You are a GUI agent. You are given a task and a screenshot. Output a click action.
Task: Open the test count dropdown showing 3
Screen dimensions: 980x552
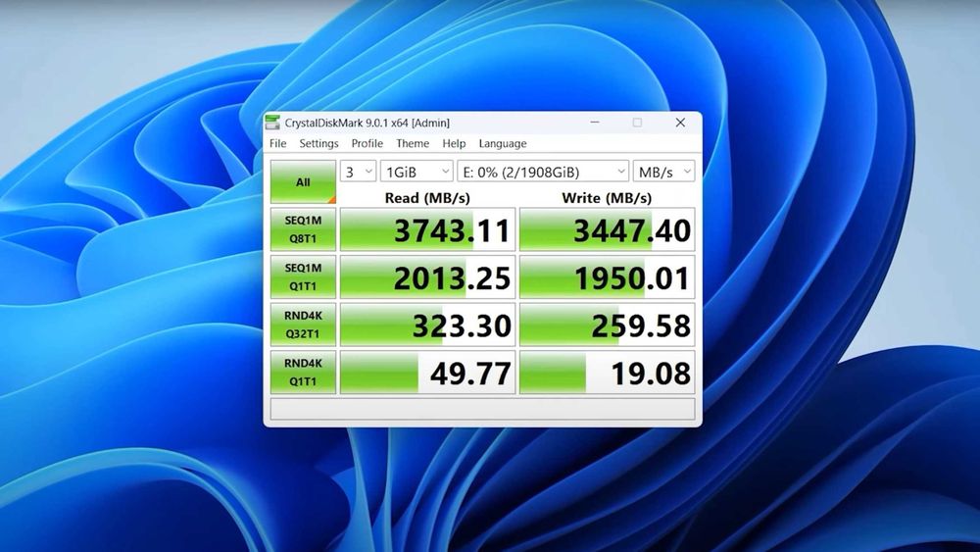click(358, 172)
